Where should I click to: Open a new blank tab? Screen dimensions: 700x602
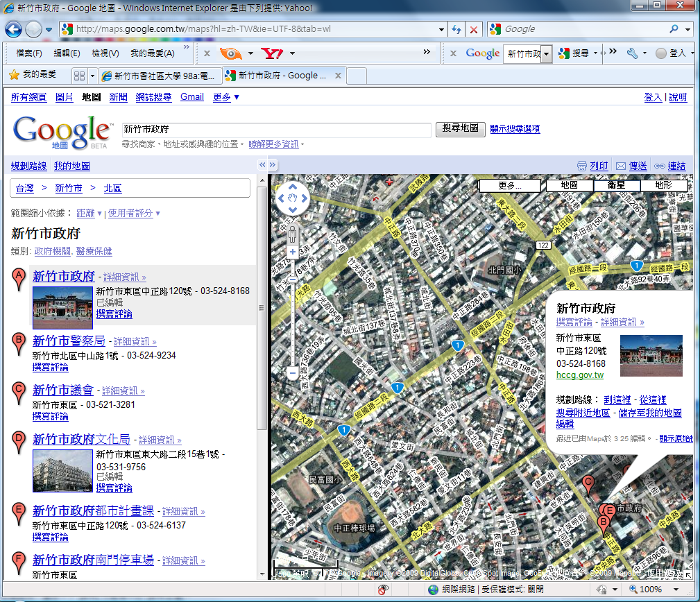357,76
